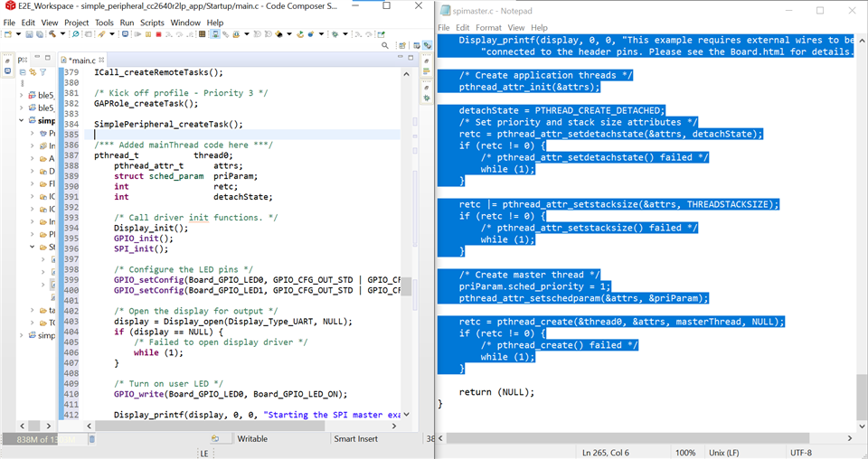
Task: Click the Smart Insert status bar entry
Action: tap(355, 438)
